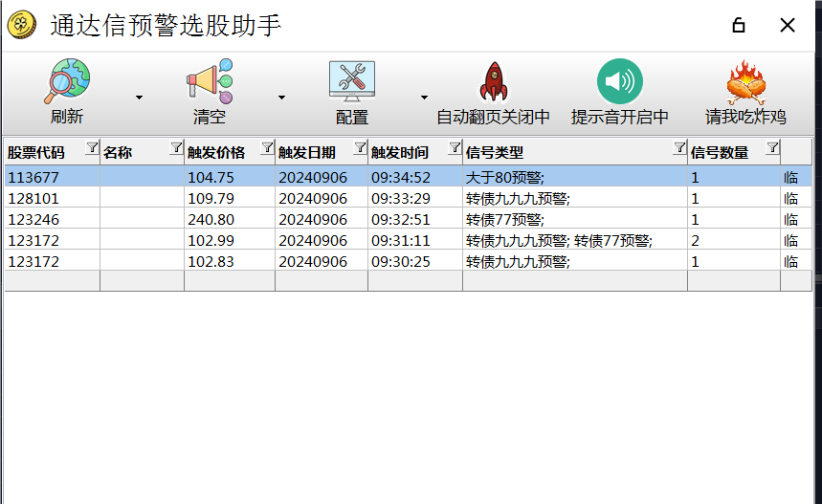Click price cell 104.75
The width and height of the screenshot is (822, 504).
230,177
